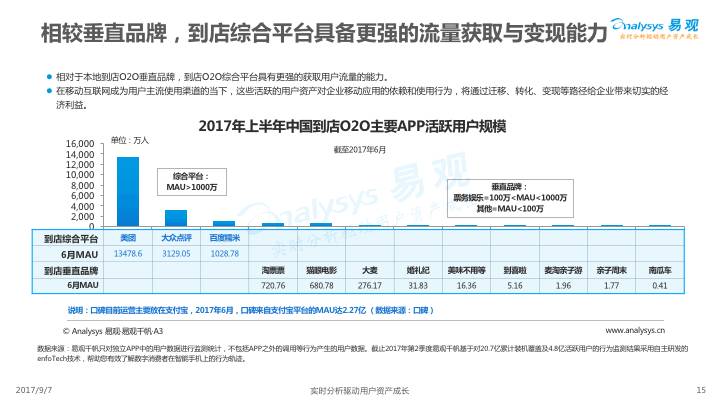Click the 4,000 y-axis label

point(82,206)
